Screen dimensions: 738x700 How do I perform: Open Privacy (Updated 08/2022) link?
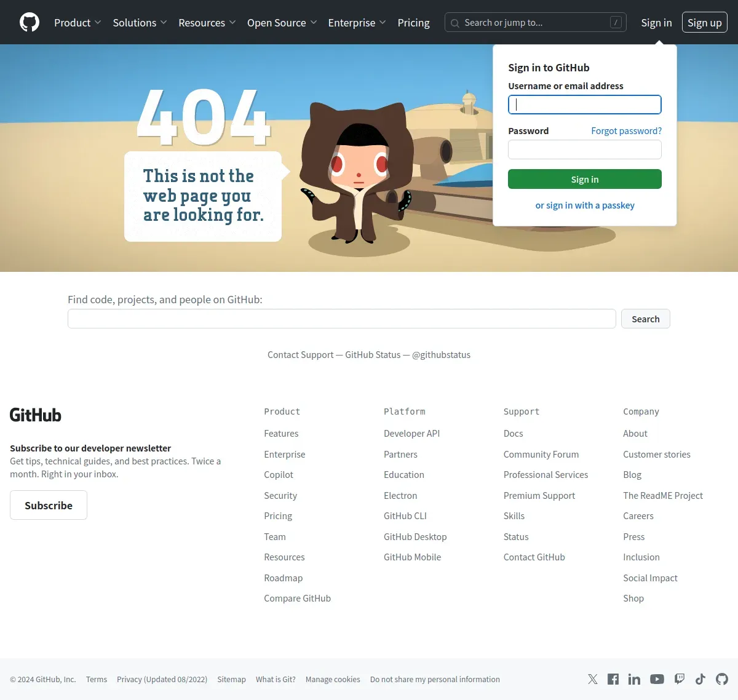tap(162, 680)
